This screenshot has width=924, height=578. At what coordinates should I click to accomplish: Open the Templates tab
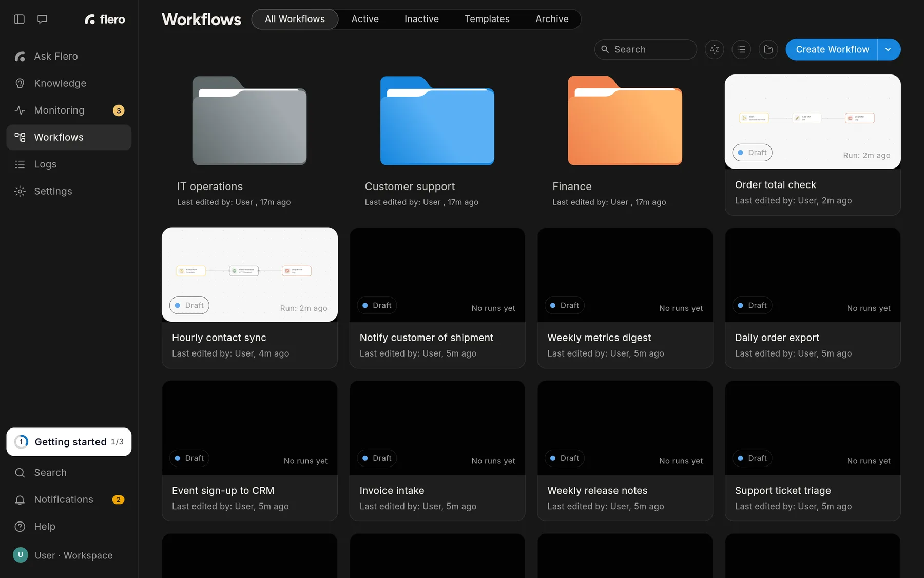click(487, 19)
